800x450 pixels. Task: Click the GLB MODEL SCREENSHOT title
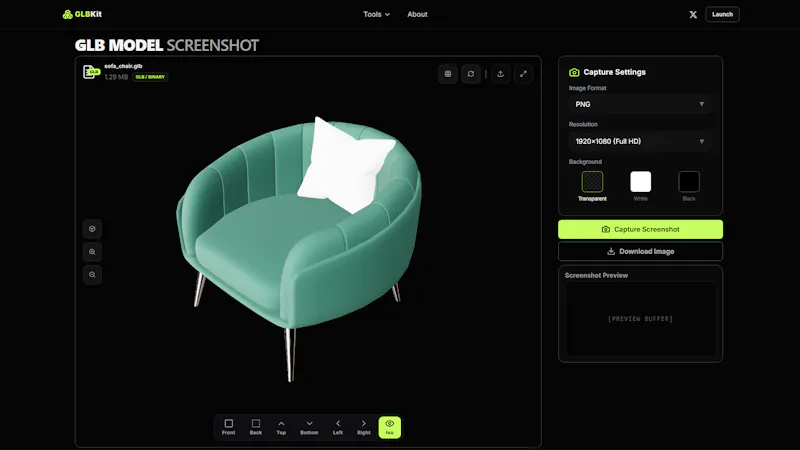167,45
